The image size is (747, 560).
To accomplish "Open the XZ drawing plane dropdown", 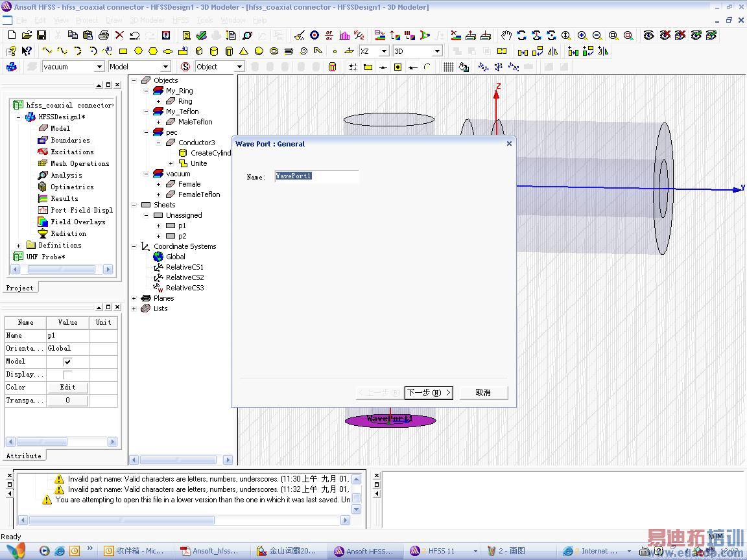I will [383, 51].
